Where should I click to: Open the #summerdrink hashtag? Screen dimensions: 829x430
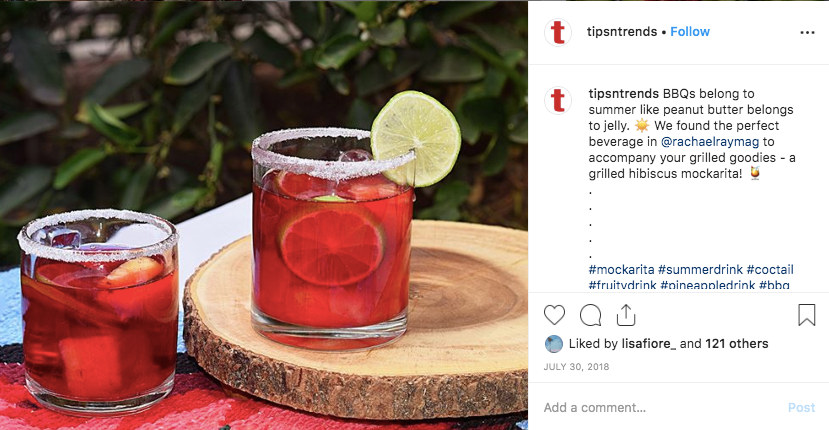701,269
